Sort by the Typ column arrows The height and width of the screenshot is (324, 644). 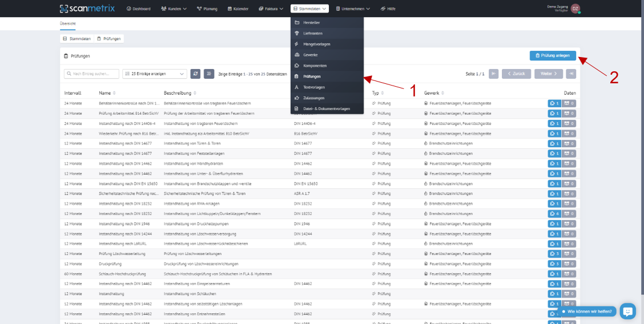pos(383,93)
